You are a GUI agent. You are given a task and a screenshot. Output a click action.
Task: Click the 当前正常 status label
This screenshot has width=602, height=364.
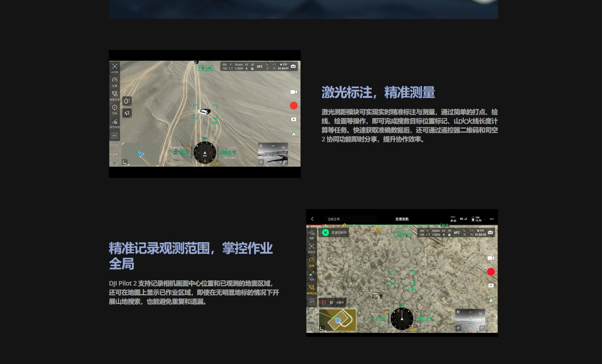pos(334,219)
